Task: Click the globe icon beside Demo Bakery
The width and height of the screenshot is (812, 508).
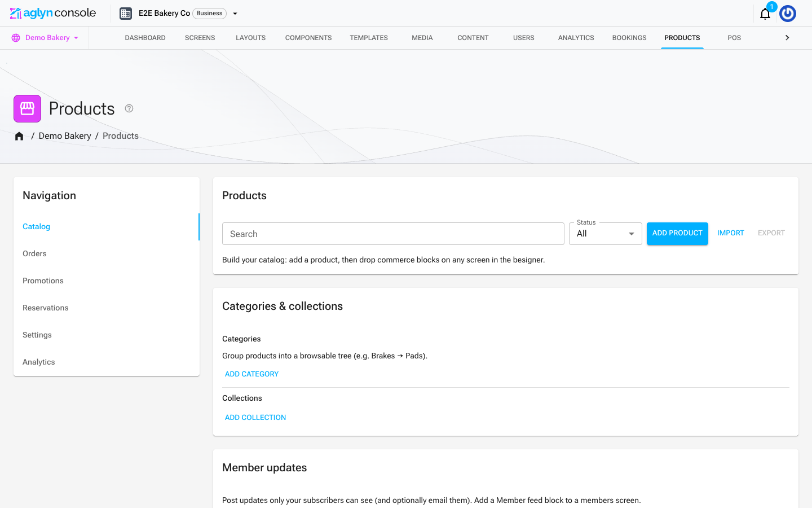Action: 16,38
